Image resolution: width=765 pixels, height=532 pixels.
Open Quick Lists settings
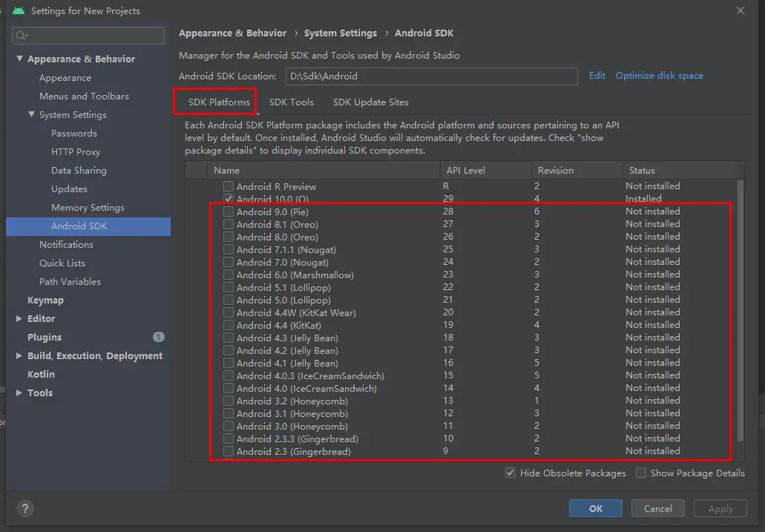tap(62, 263)
